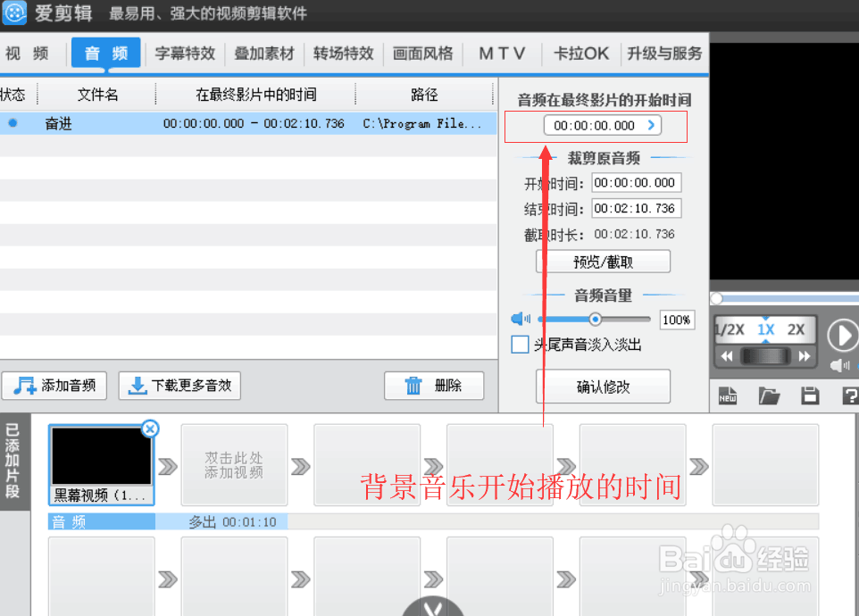Click the 路径 column header
Viewport: 859px width, 616px height.
pyautogui.click(x=424, y=95)
